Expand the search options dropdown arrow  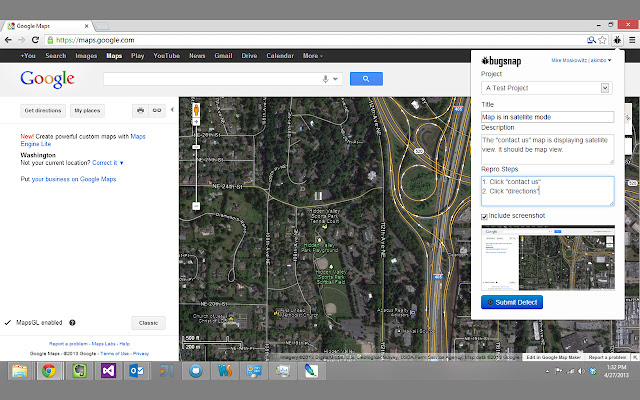coord(336,79)
